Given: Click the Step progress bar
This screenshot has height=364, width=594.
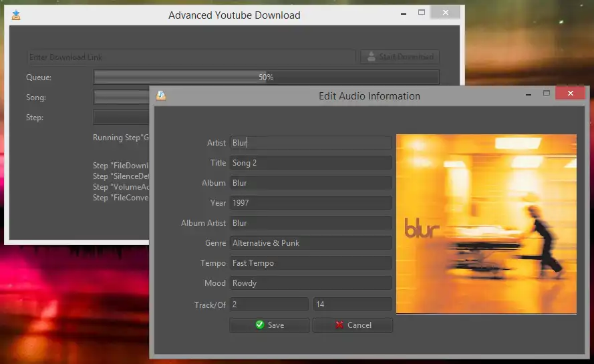Looking at the screenshot, I should coord(121,118).
